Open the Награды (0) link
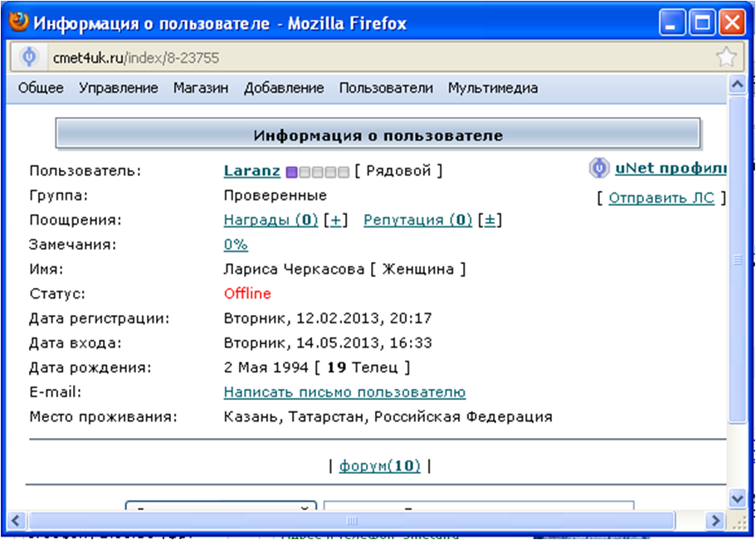 [271, 221]
